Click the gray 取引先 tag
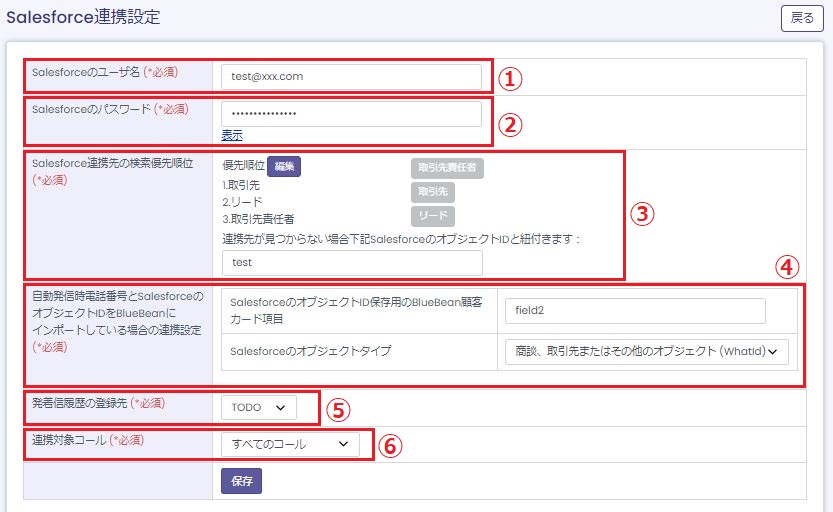Screen dimensions: 833x512 coord(432,192)
